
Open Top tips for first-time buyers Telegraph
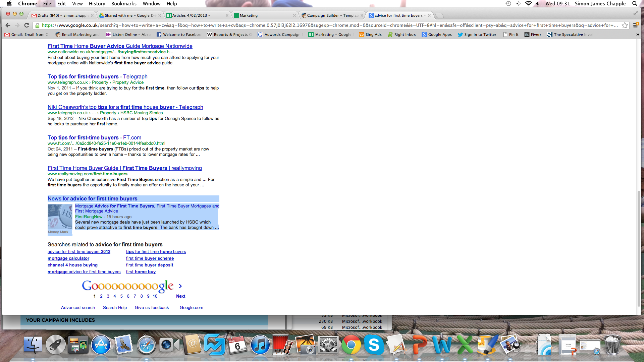(x=98, y=76)
